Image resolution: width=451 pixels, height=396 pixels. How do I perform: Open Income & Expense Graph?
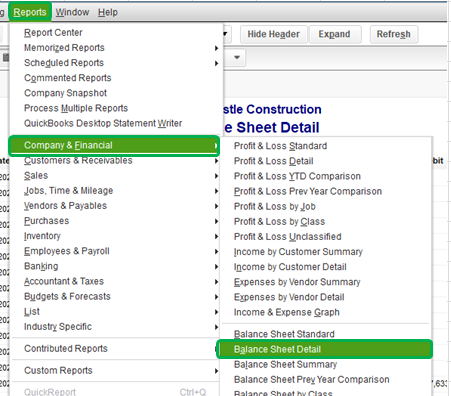point(326,312)
